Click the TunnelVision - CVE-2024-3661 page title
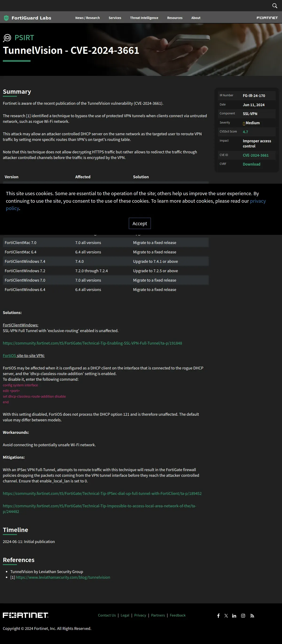 point(71,50)
